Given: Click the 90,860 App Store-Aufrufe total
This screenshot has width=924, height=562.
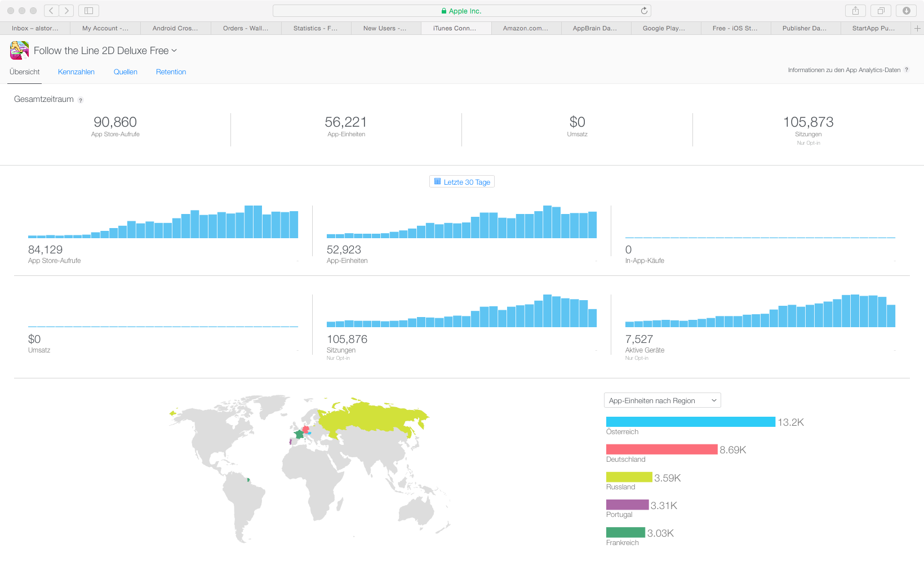Looking at the screenshot, I should [x=115, y=122].
